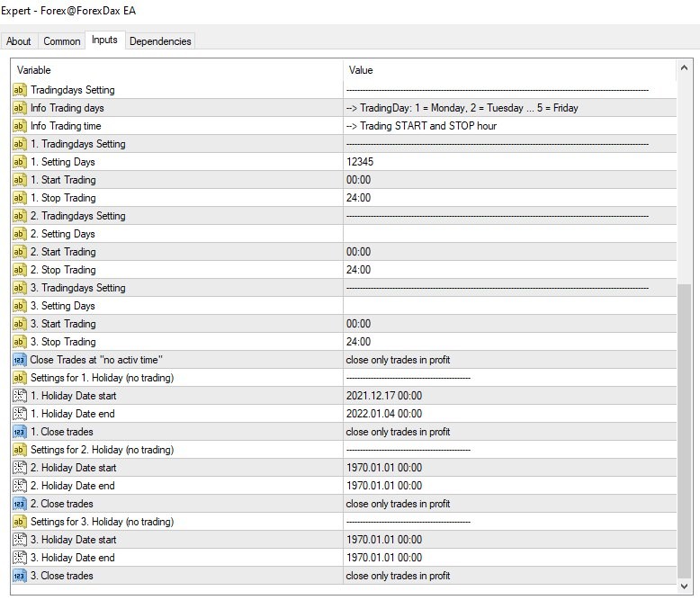
Task: Click the datetime icon for 2. Holiday Date end
Action: 19,486
